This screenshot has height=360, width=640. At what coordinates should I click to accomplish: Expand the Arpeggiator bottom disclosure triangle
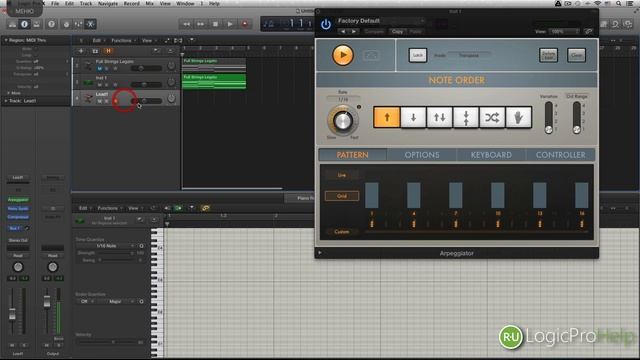click(x=320, y=253)
